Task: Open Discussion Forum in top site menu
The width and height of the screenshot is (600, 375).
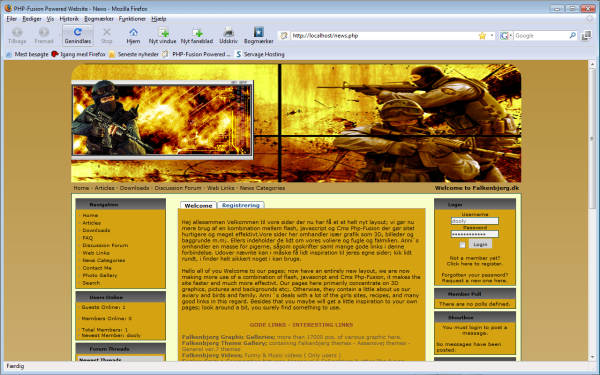Action: tap(178, 188)
